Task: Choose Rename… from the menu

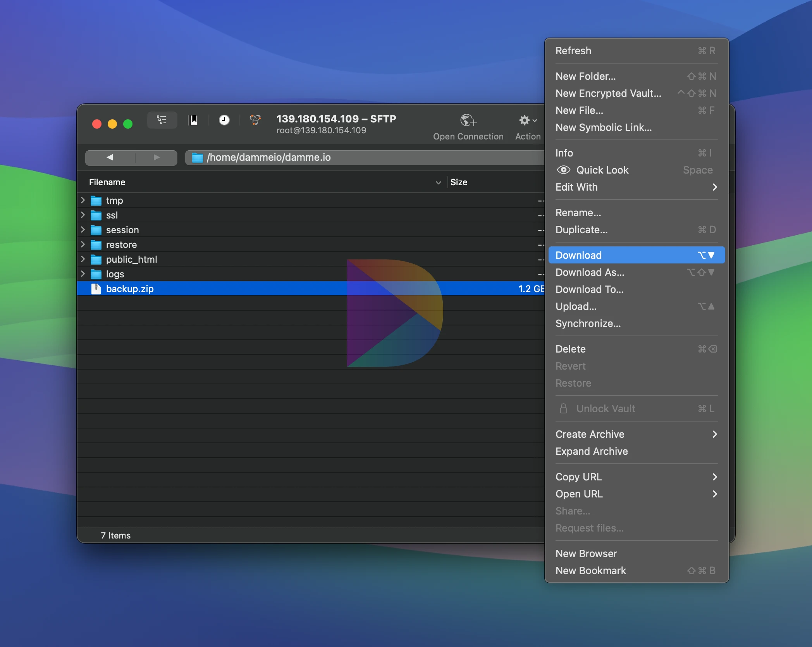Action: [637, 213]
